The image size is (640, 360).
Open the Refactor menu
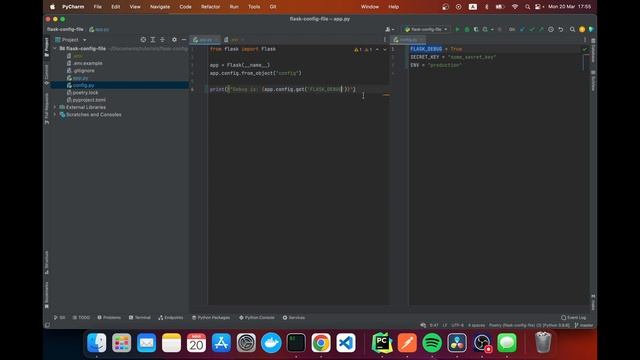[211, 7]
